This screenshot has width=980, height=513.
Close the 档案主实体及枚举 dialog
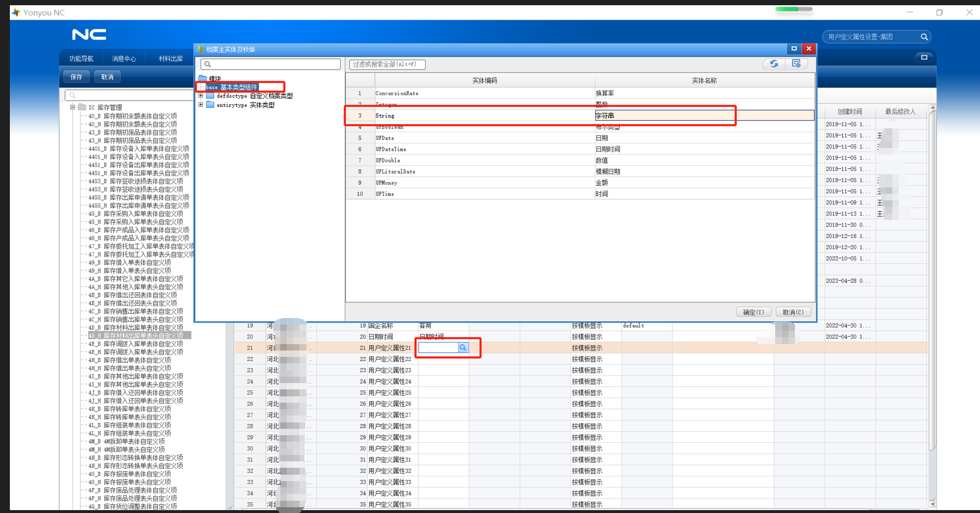tap(808, 49)
